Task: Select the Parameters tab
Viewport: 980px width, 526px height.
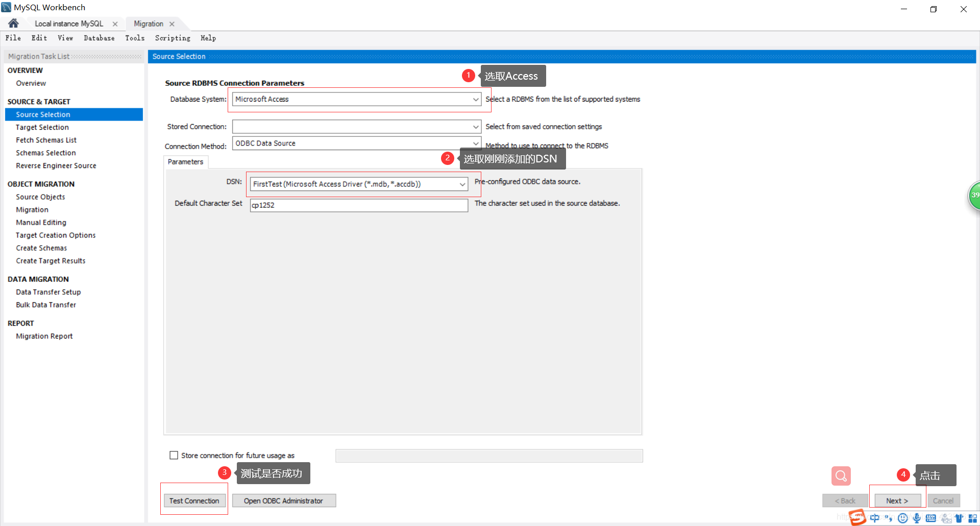Action: 185,162
